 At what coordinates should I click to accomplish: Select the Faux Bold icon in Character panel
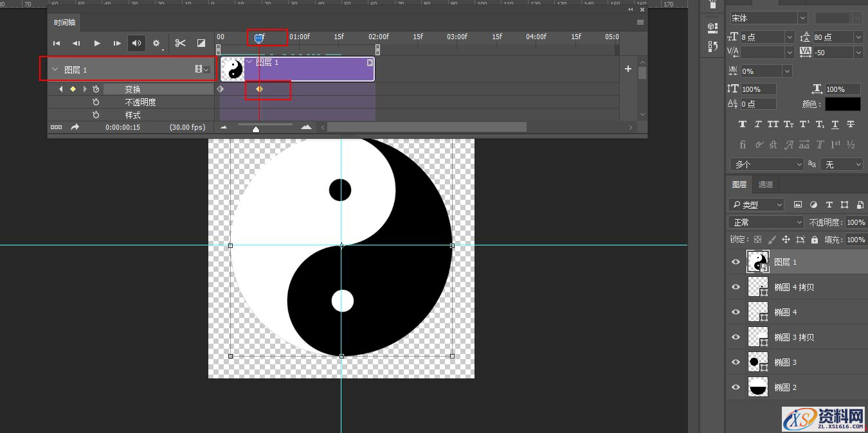pyautogui.click(x=743, y=124)
